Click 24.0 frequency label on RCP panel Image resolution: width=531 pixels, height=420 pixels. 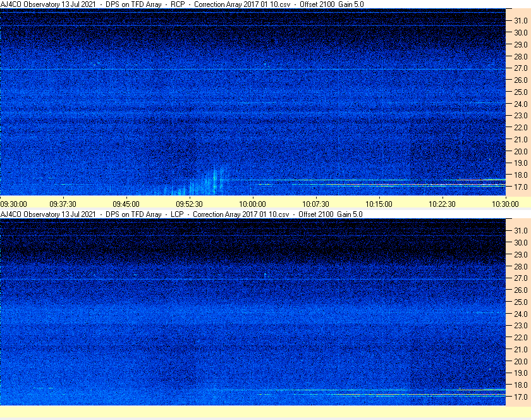click(x=521, y=104)
